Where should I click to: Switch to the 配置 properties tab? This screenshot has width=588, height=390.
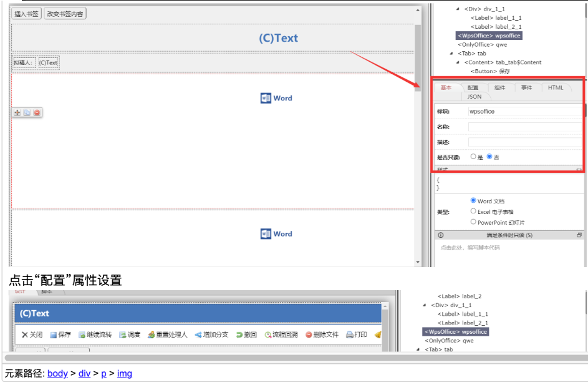tap(473, 88)
